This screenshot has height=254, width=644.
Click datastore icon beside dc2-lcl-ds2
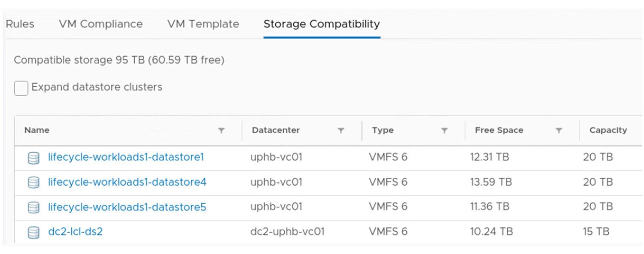tap(33, 233)
